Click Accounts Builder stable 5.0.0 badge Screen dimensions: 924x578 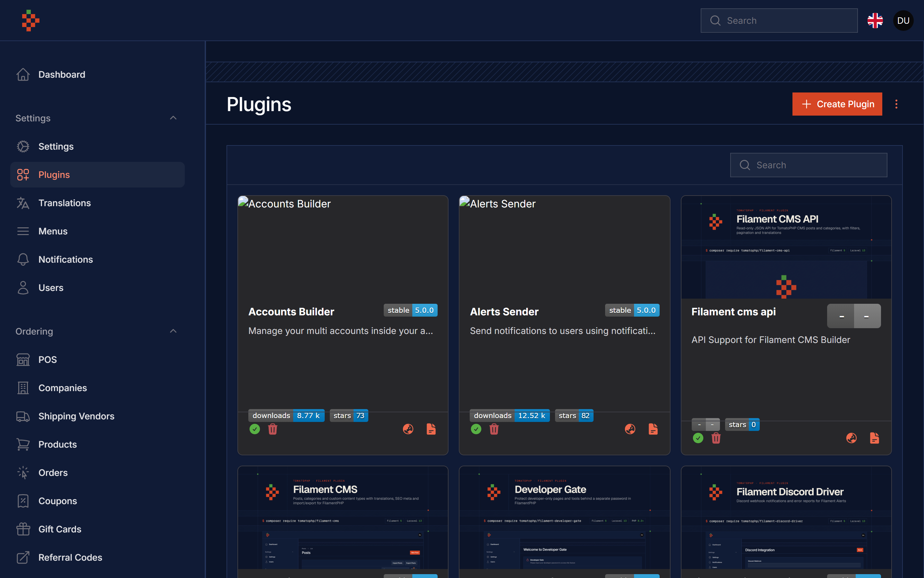[x=410, y=311]
